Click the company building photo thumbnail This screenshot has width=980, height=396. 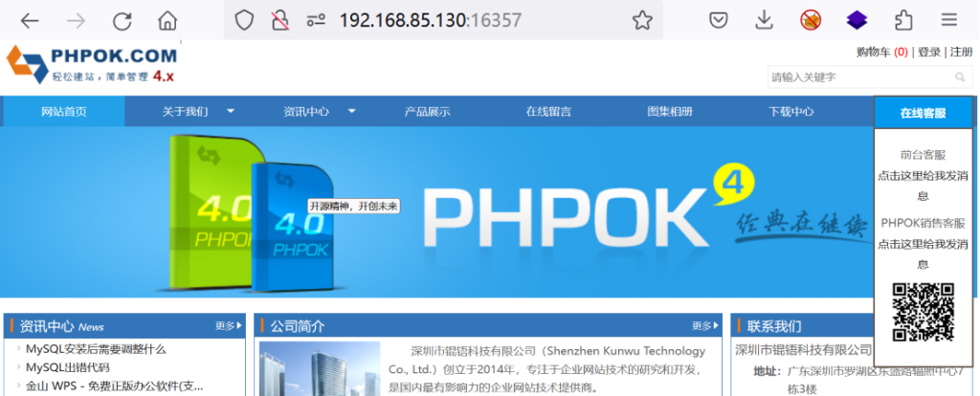[x=320, y=368]
